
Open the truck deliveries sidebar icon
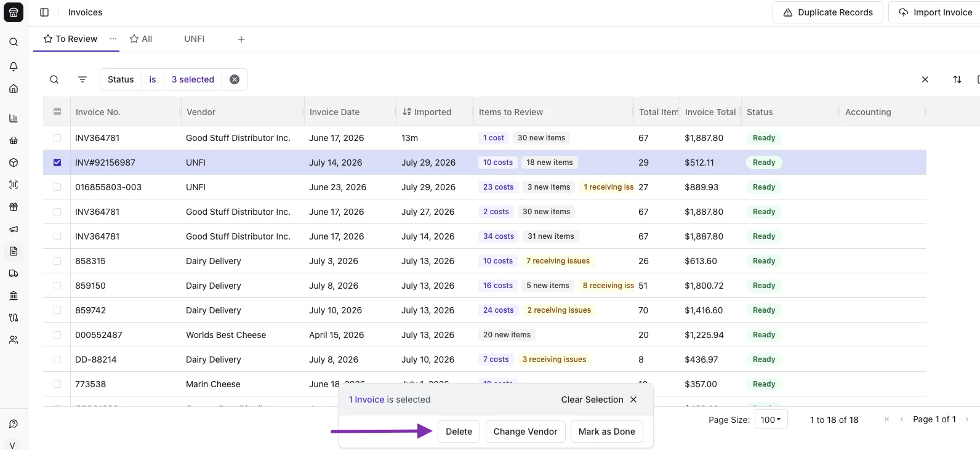14,273
